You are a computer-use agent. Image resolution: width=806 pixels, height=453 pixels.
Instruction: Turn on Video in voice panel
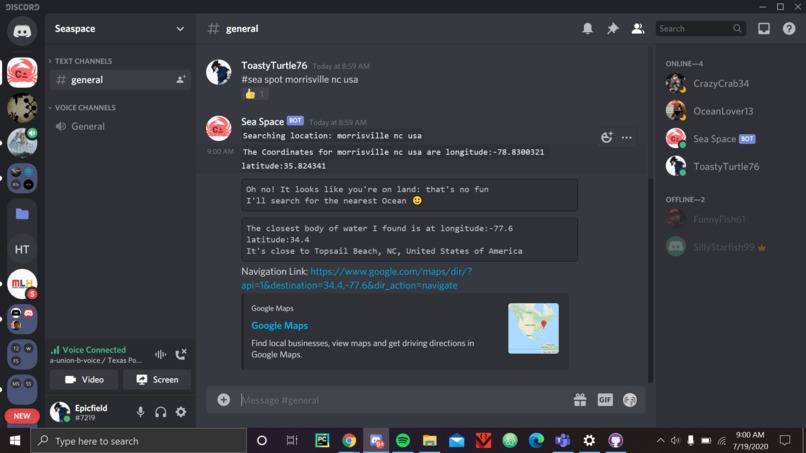[x=84, y=379]
